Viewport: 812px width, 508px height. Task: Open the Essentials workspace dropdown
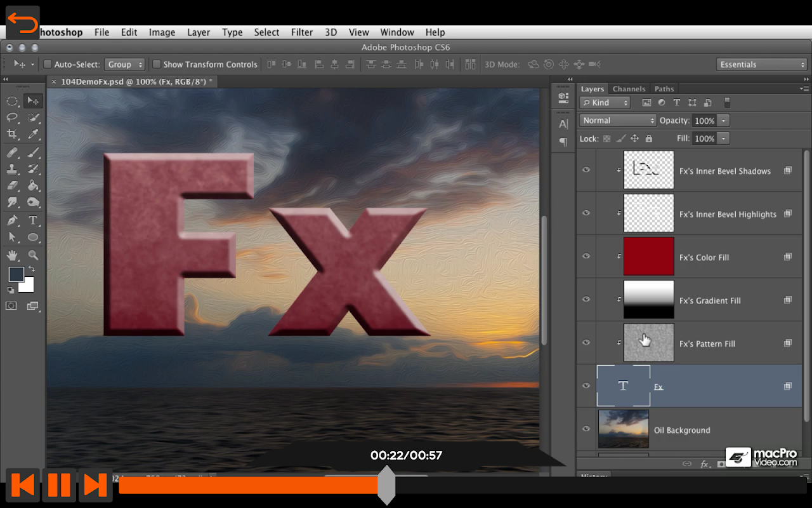pos(761,64)
